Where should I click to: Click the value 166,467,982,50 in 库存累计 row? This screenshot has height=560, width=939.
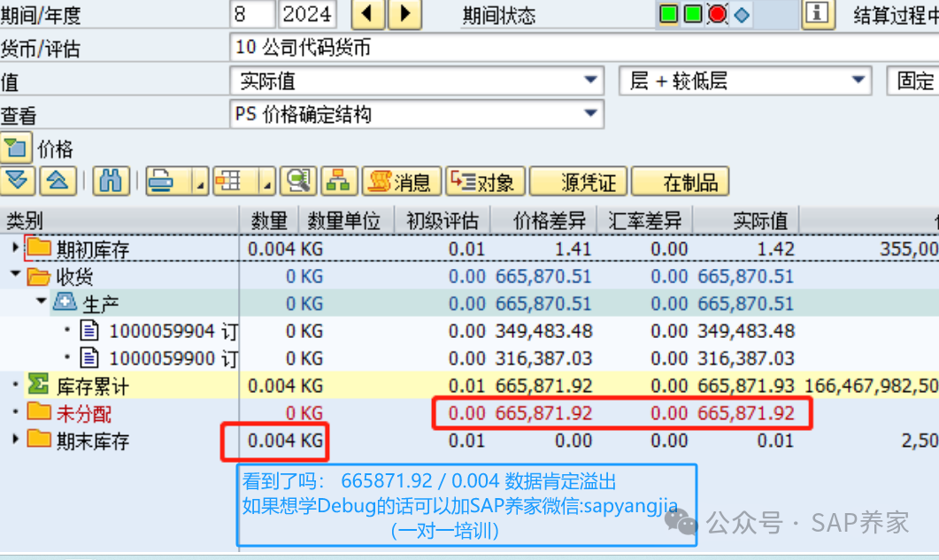[872, 386]
